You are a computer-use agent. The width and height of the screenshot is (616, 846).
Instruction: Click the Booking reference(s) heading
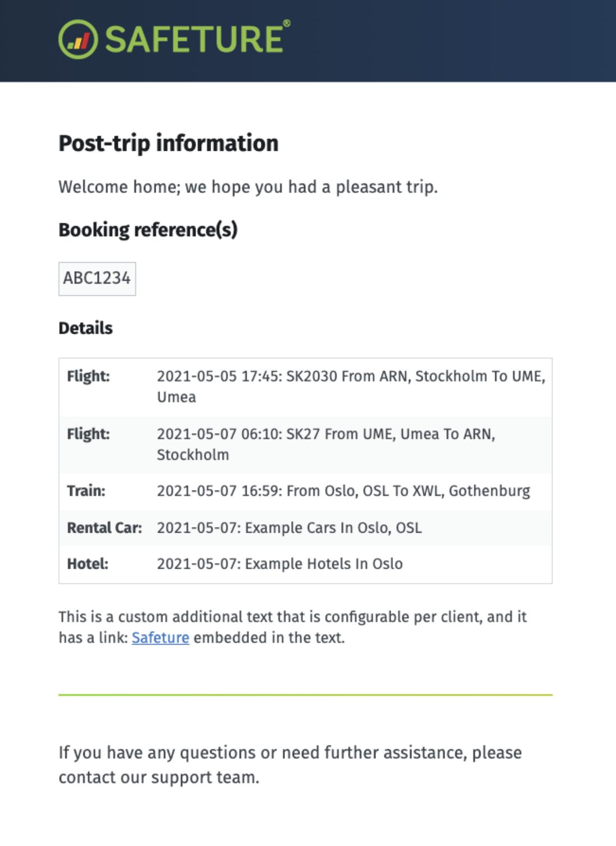148,230
